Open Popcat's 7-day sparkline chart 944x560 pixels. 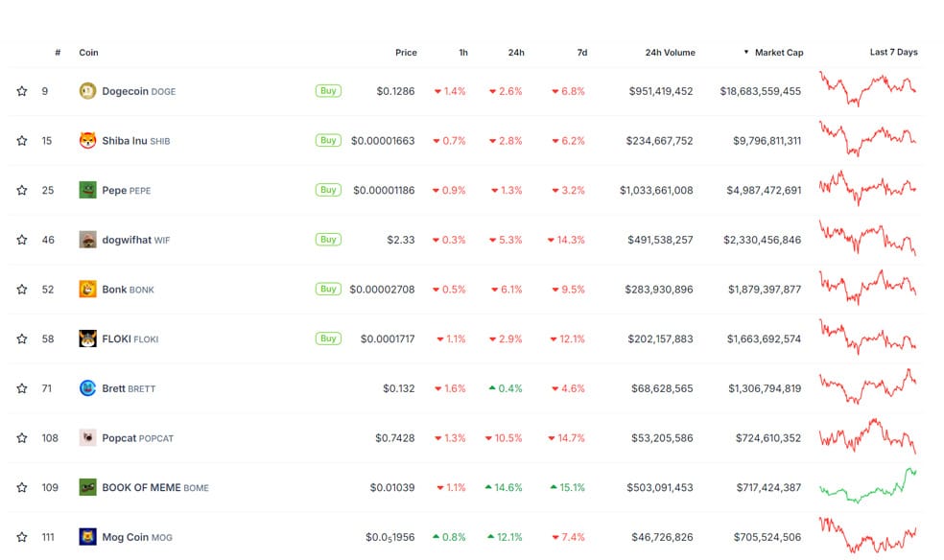(x=867, y=436)
